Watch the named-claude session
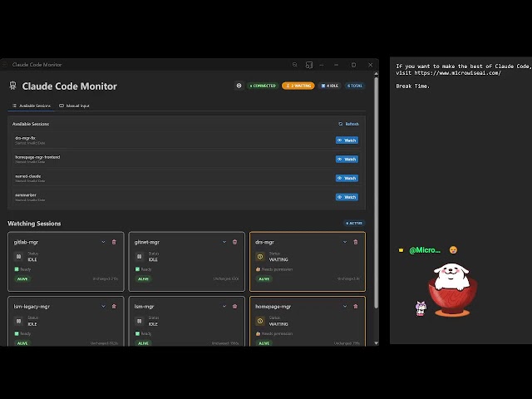Image resolution: width=532 pixels, height=399 pixels. 347,178
